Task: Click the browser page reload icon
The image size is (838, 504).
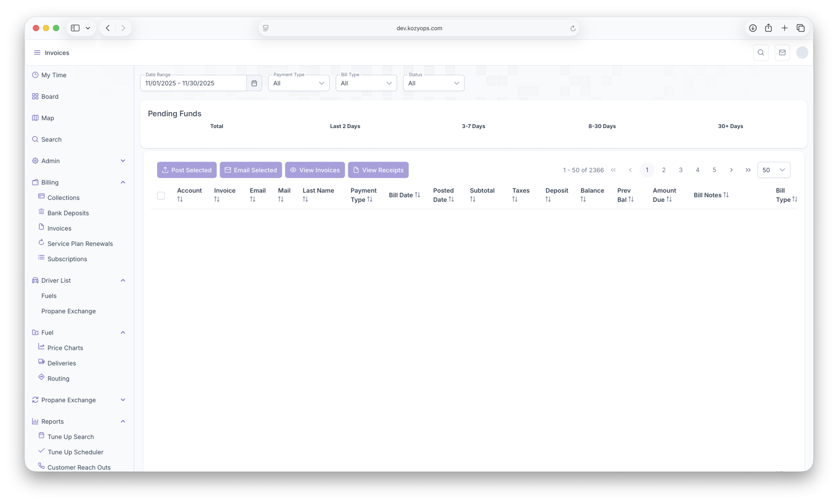Action: (573, 28)
